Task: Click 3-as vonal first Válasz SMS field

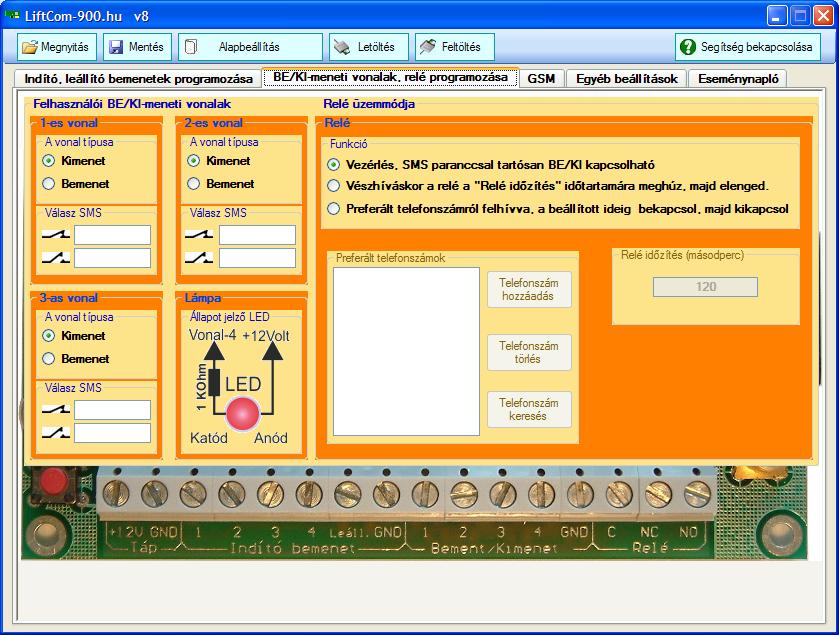Action: pyautogui.click(x=112, y=410)
